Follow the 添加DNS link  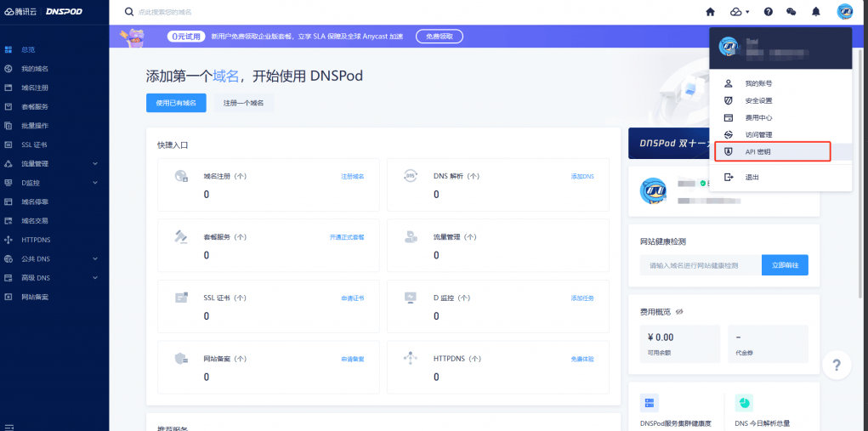pos(582,177)
